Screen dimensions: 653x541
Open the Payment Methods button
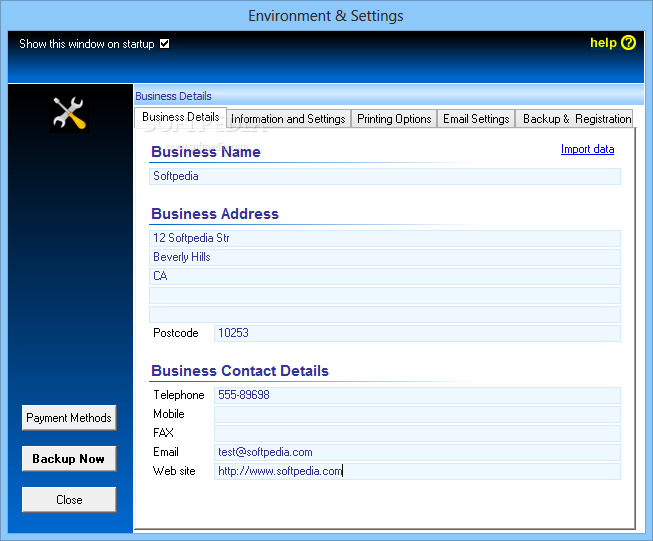click(69, 418)
